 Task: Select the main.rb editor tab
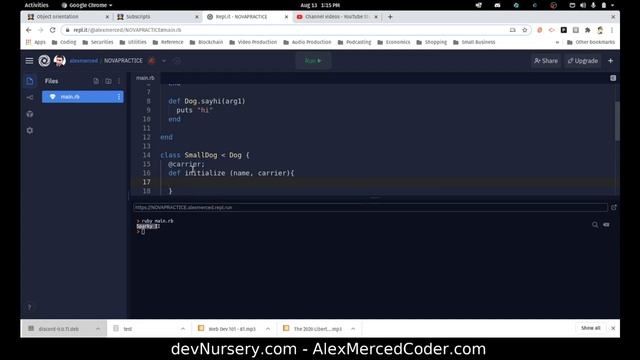point(145,78)
